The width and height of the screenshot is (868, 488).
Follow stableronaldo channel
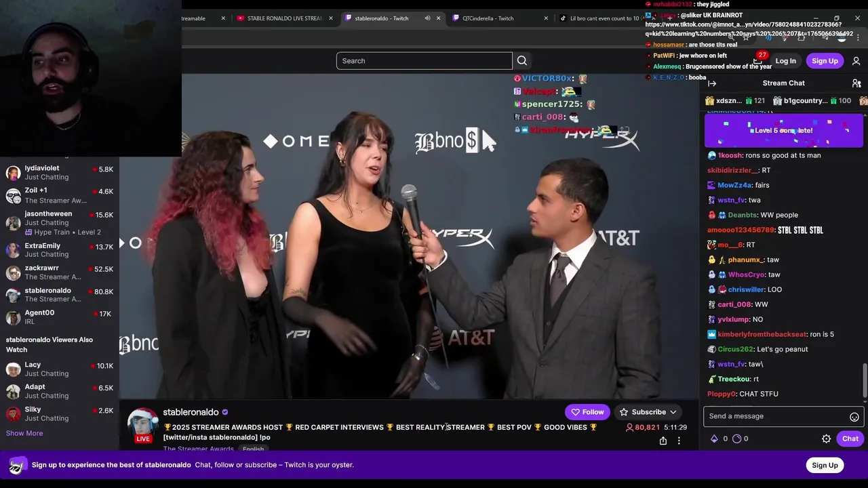(x=587, y=412)
